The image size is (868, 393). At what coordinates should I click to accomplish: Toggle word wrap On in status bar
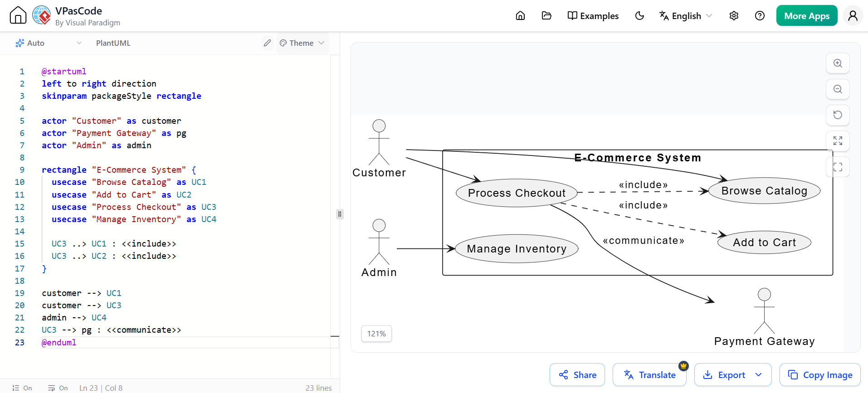[58, 388]
